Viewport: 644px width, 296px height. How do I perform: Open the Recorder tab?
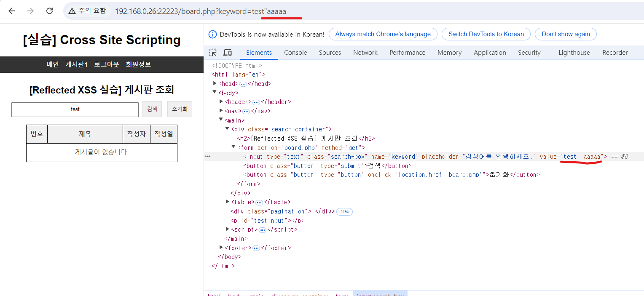click(x=615, y=53)
